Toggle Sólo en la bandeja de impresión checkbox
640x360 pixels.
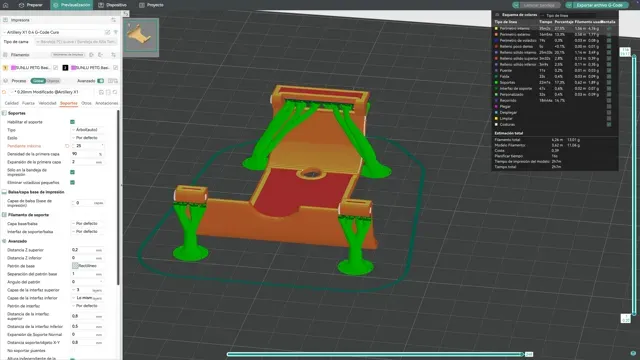pos(72,172)
